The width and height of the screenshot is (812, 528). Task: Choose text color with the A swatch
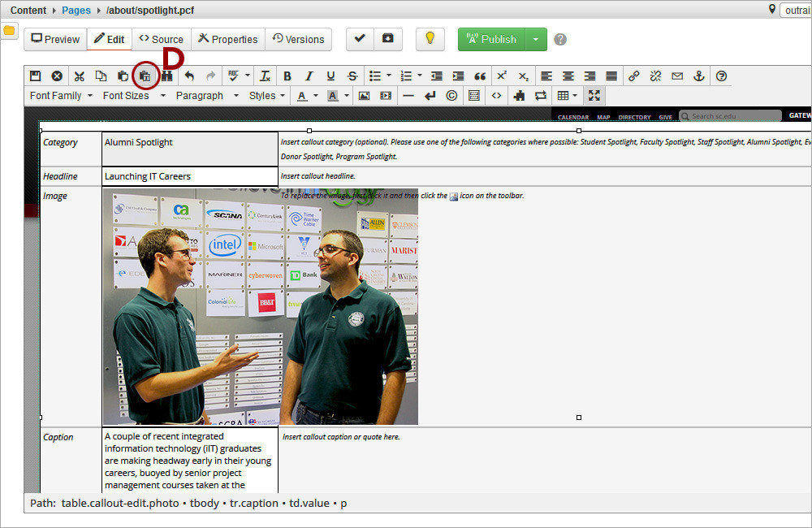click(x=302, y=95)
